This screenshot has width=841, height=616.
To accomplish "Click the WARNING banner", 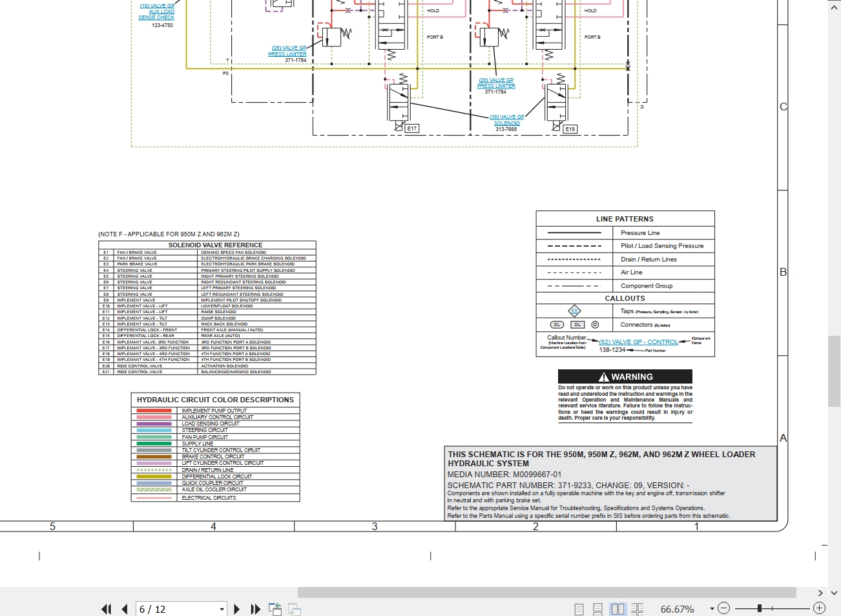I will coord(625,376).
